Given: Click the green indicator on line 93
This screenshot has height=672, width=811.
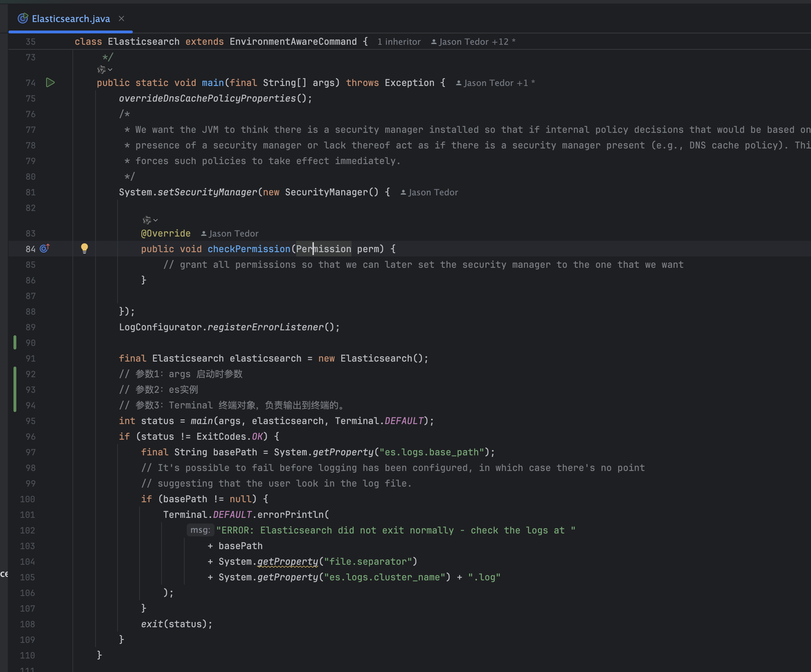Looking at the screenshot, I should pyautogui.click(x=15, y=390).
